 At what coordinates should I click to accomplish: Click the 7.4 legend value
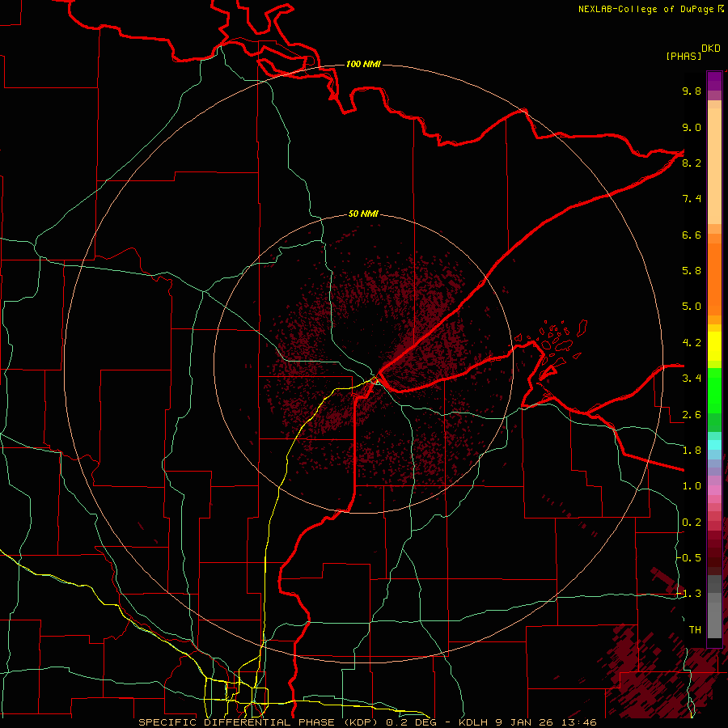pyautogui.click(x=692, y=199)
